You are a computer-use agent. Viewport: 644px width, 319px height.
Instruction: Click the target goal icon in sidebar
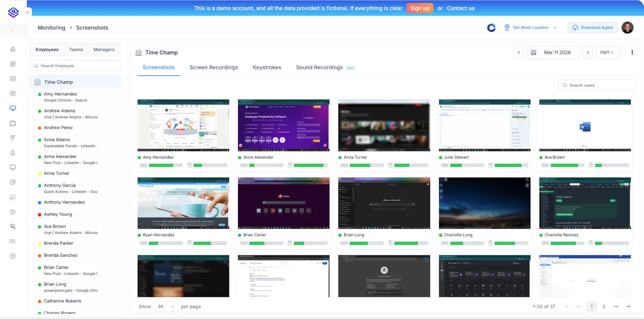coord(13,138)
